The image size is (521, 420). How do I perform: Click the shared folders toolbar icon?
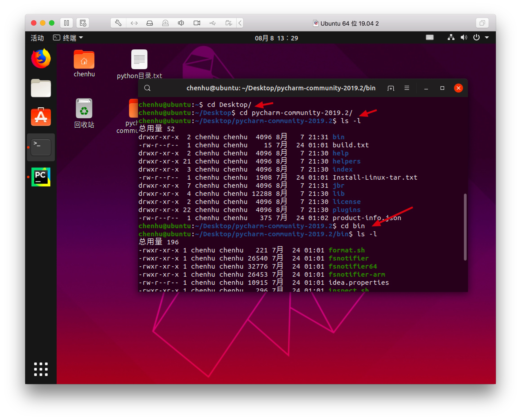click(229, 23)
